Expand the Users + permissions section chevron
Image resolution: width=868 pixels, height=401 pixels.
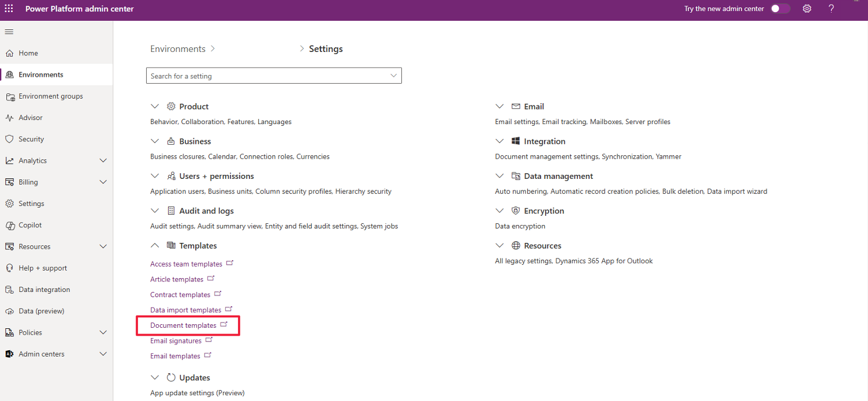coord(154,176)
